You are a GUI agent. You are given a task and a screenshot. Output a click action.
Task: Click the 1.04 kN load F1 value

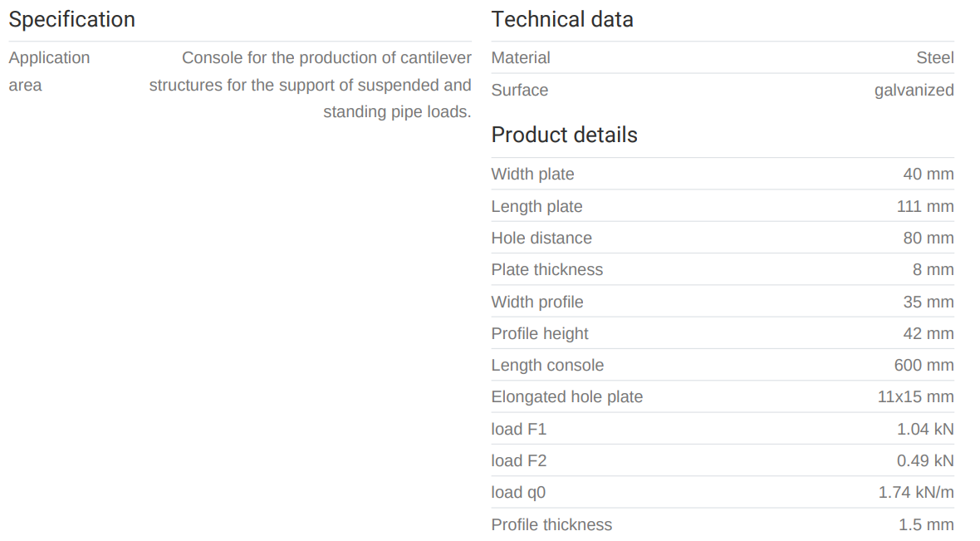pyautogui.click(x=925, y=430)
